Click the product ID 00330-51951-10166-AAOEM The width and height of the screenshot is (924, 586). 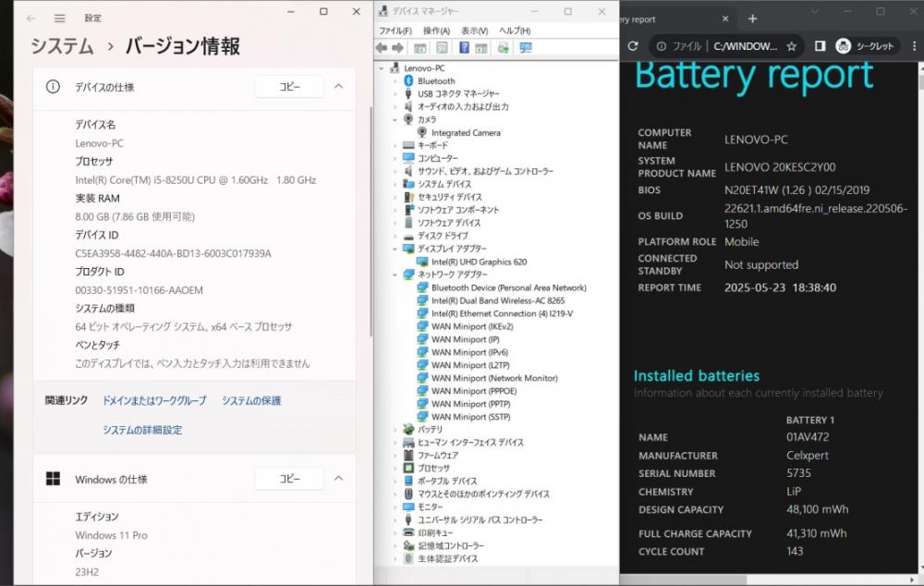coord(140,290)
